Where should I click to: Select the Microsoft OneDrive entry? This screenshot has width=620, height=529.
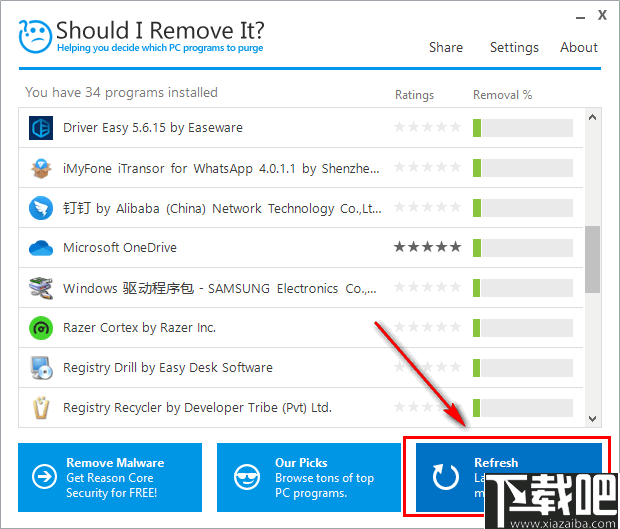pos(301,248)
